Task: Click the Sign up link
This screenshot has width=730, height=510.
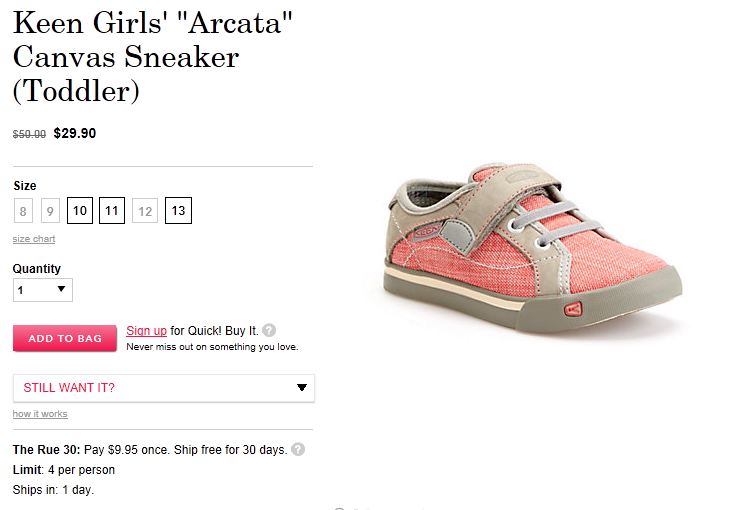Action: tap(146, 330)
